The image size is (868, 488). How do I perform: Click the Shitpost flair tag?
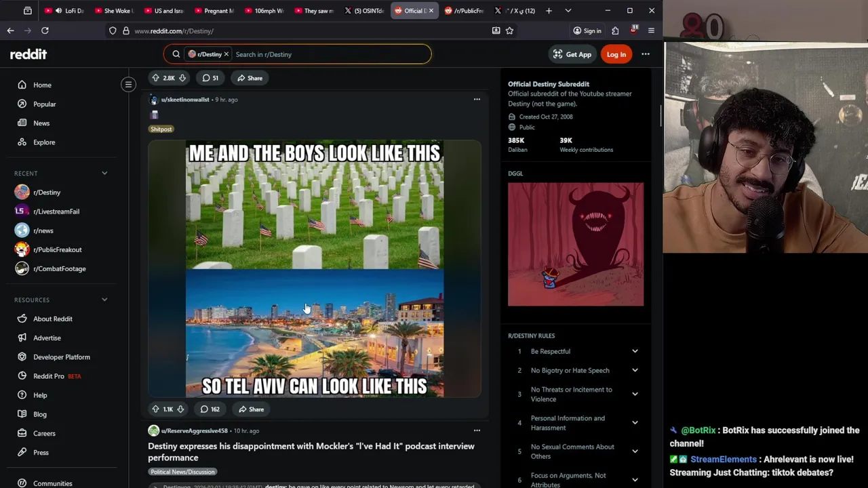(x=161, y=129)
